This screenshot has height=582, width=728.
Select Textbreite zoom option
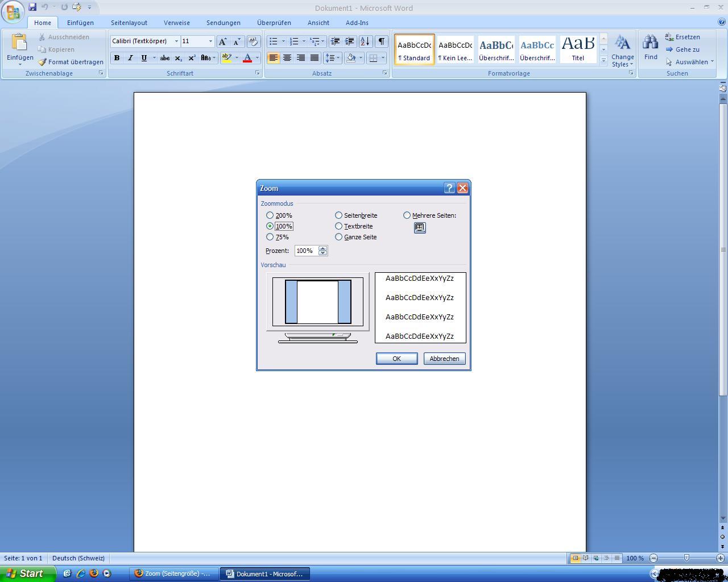click(354, 226)
